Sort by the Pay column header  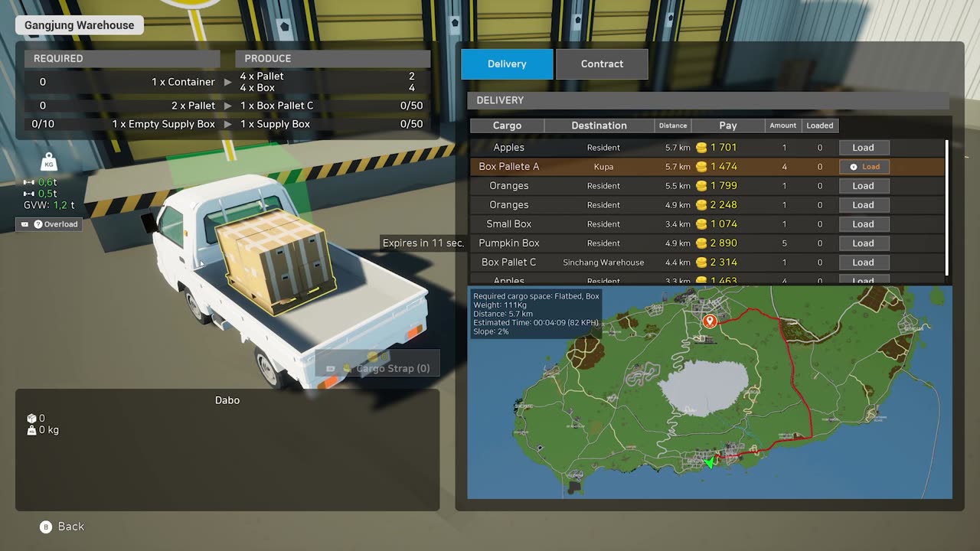click(x=727, y=126)
